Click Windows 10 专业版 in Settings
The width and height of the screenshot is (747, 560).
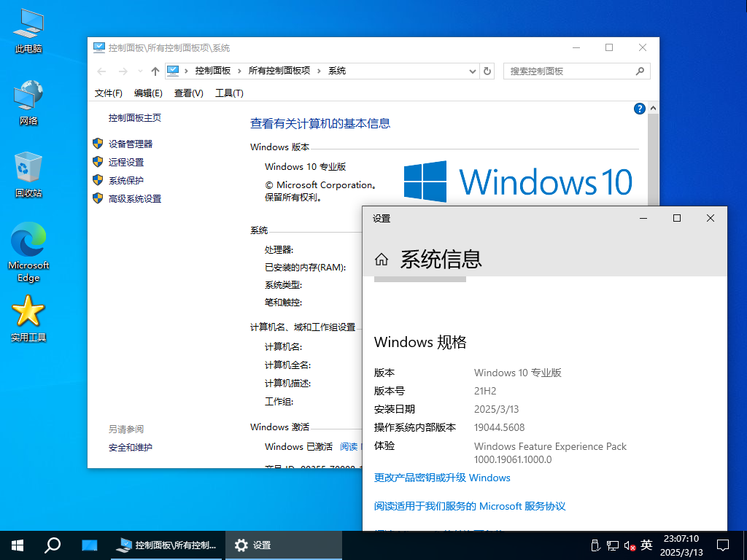coord(518,373)
